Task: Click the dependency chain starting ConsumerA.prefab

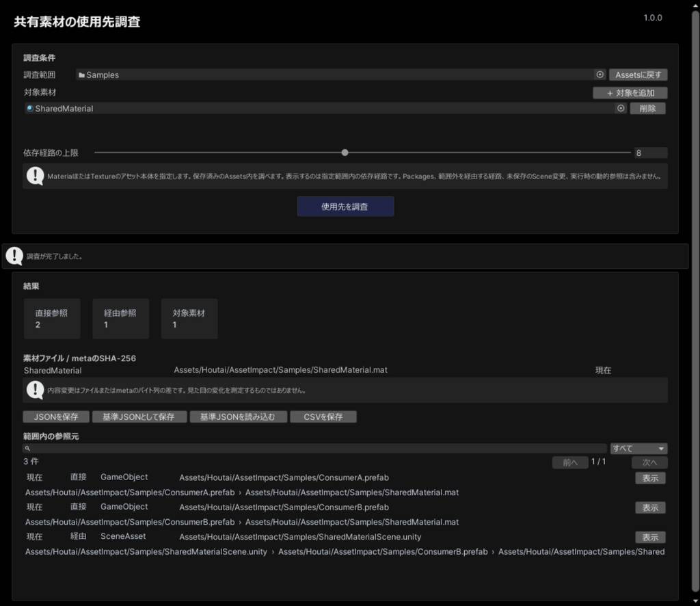Action: pos(242,492)
